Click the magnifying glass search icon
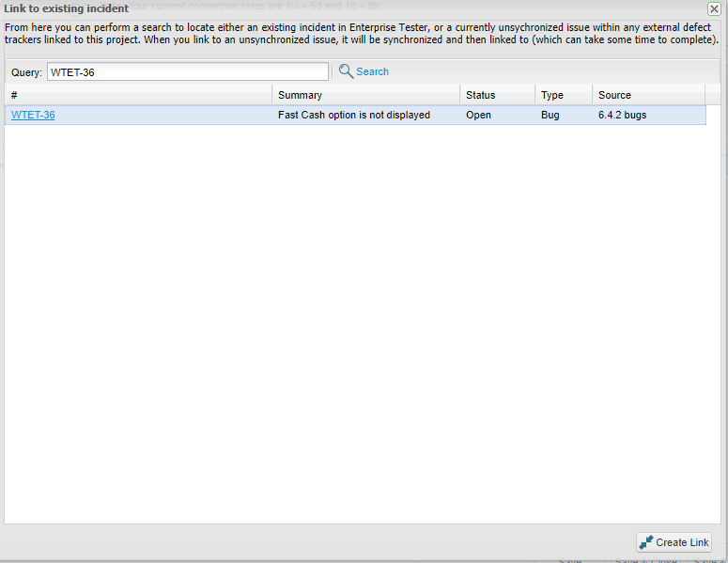This screenshot has height=563, width=728. tap(346, 71)
